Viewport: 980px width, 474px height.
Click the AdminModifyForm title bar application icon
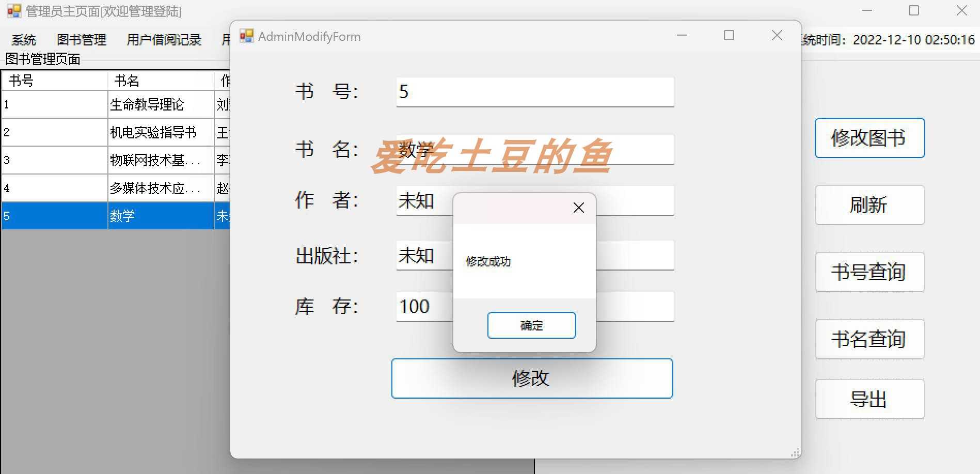coord(247,35)
